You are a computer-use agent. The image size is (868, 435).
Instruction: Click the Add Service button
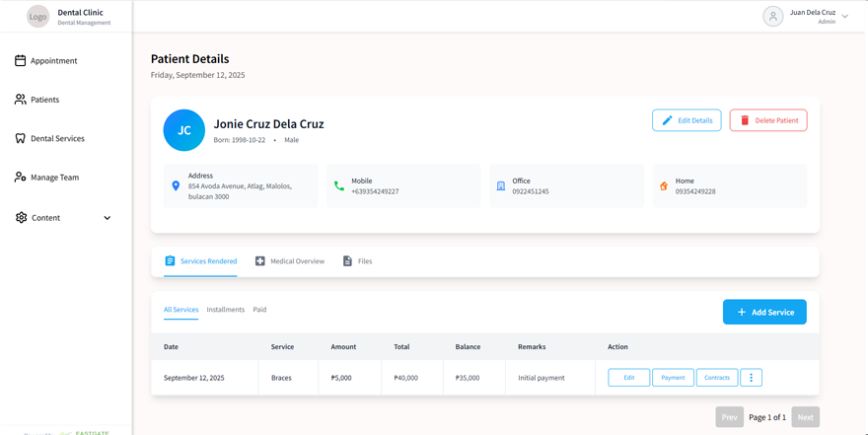pos(764,312)
